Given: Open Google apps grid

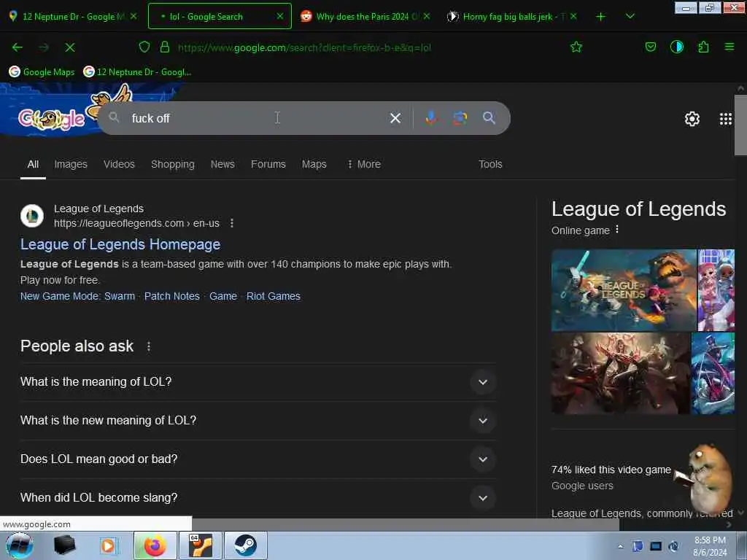Looking at the screenshot, I should point(725,119).
